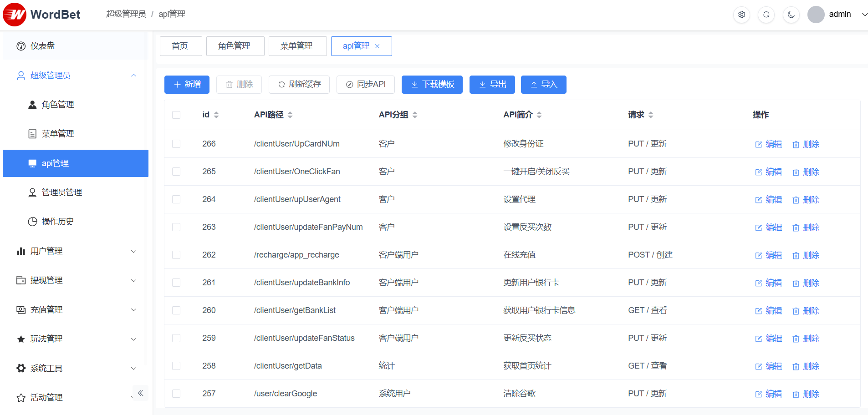Click the admin avatar image
The image size is (868, 415).
(x=816, y=15)
